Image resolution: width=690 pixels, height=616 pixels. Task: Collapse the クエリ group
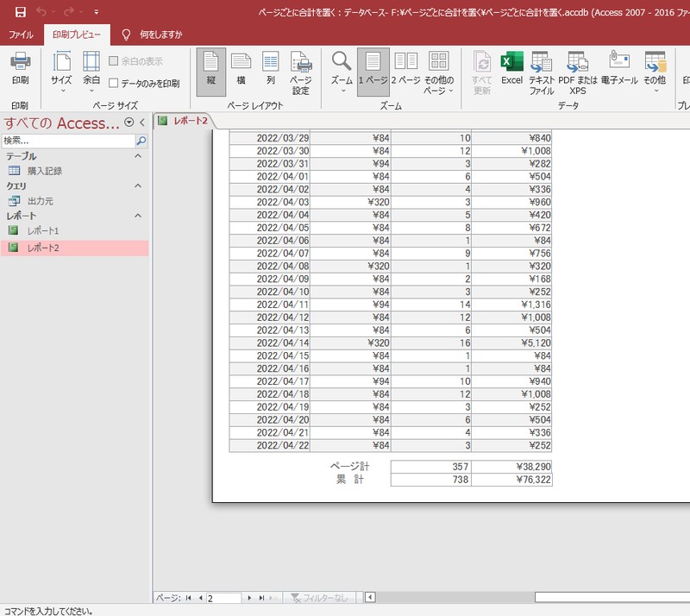click(x=138, y=185)
